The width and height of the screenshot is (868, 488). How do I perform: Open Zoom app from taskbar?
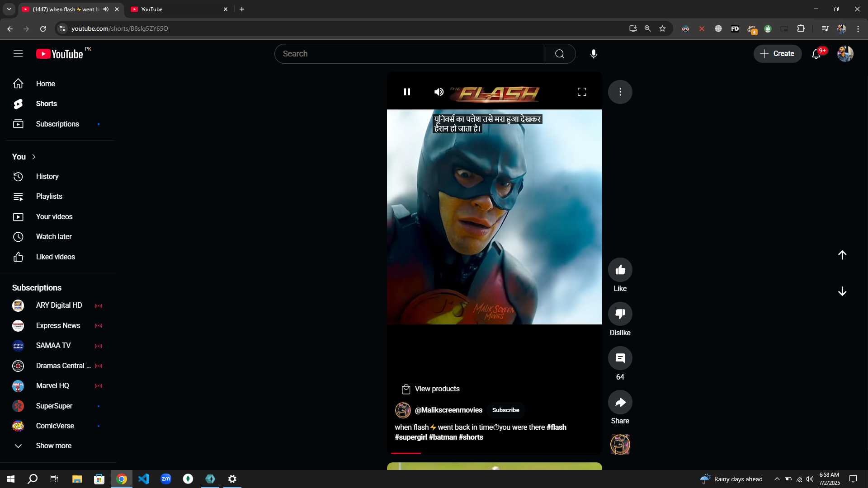tap(166, 479)
